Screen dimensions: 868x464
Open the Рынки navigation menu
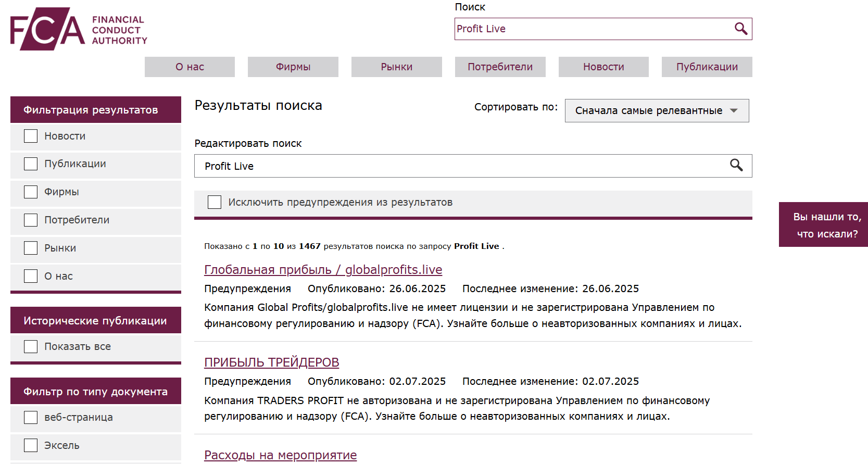pos(396,67)
